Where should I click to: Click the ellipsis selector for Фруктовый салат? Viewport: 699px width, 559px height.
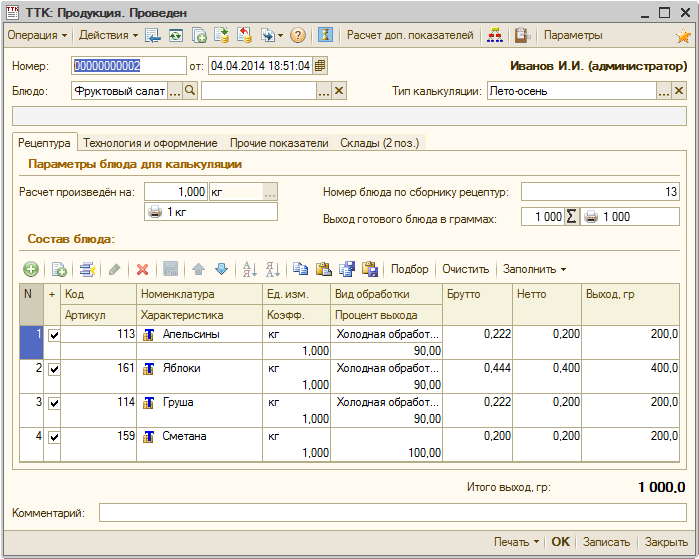pyautogui.click(x=175, y=91)
